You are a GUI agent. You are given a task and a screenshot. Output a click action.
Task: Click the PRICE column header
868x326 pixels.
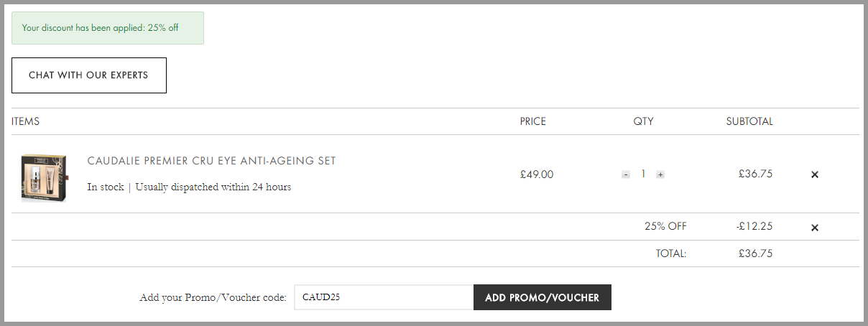tap(533, 121)
